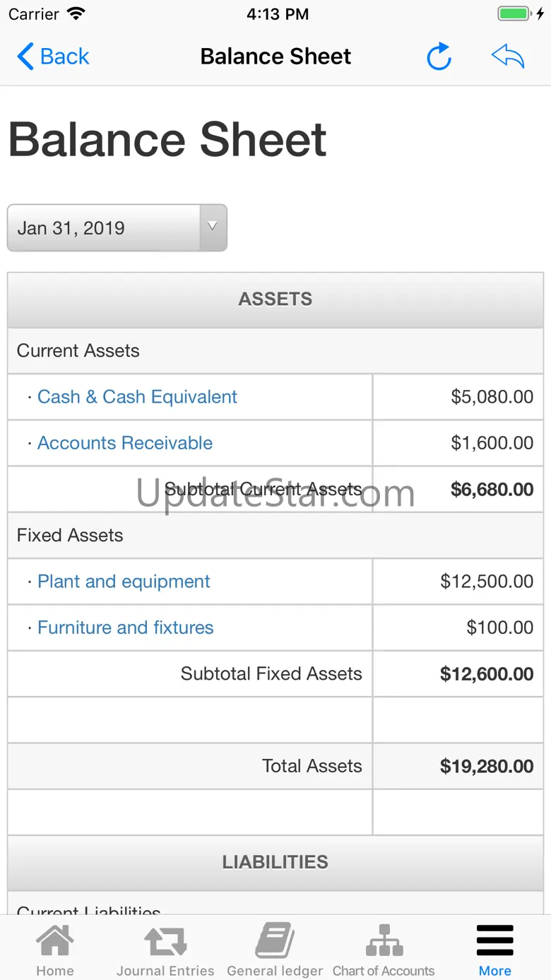Open Accounts Receivable account link
Image resolution: width=551 pixels, height=980 pixels.
pyautogui.click(x=125, y=443)
